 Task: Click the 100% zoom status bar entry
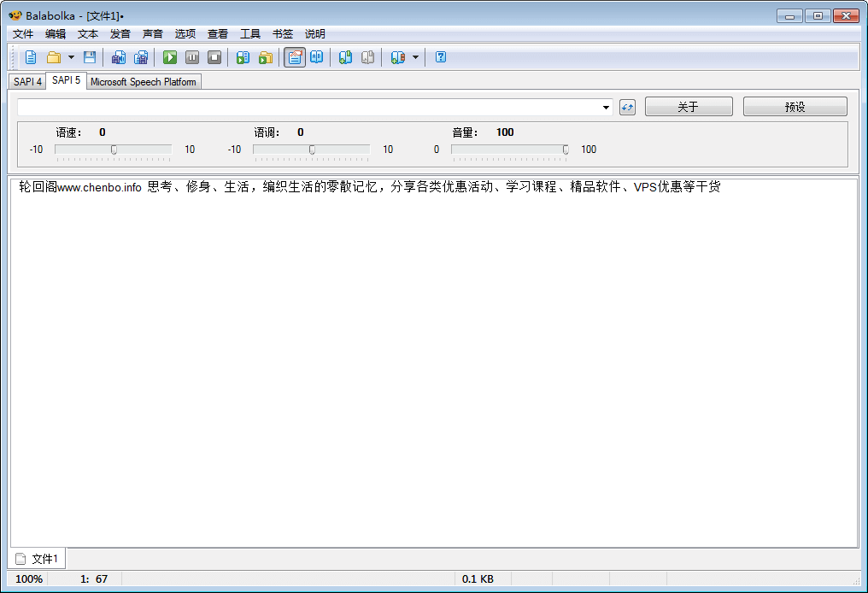(x=29, y=579)
